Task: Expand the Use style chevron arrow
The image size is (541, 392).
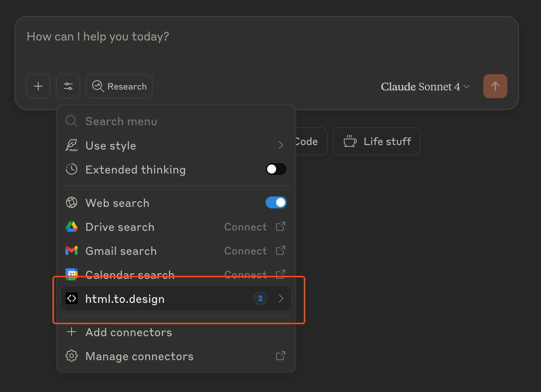Action: click(281, 145)
